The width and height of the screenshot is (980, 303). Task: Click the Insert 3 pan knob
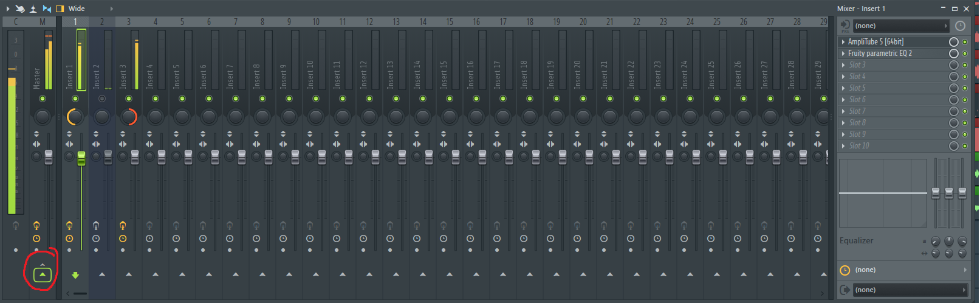click(129, 116)
